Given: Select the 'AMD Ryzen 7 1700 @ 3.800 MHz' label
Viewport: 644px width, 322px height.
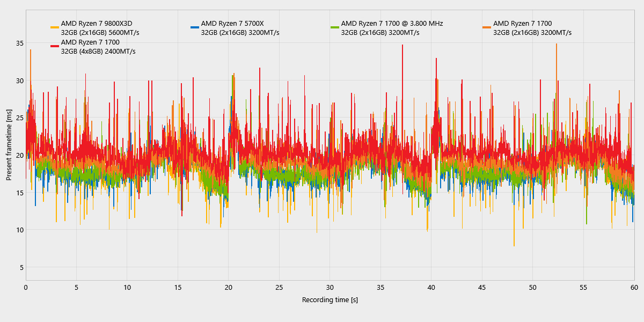Looking at the screenshot, I should [392, 23].
